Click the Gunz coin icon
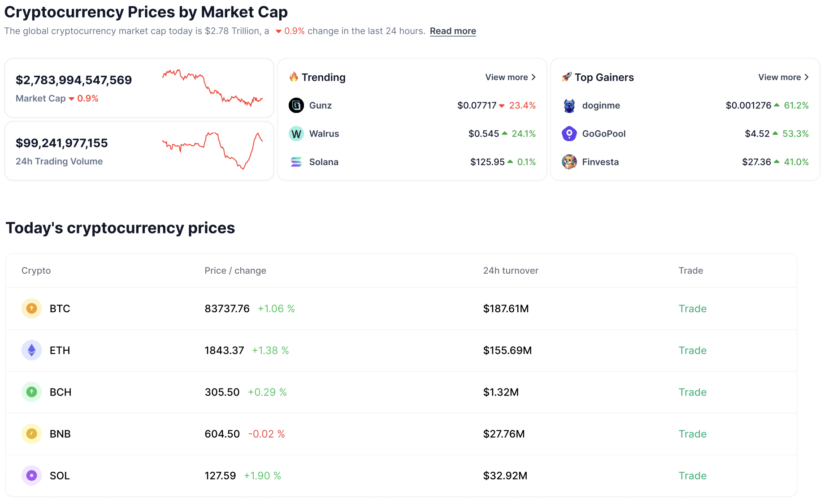828x504 pixels. coord(296,105)
